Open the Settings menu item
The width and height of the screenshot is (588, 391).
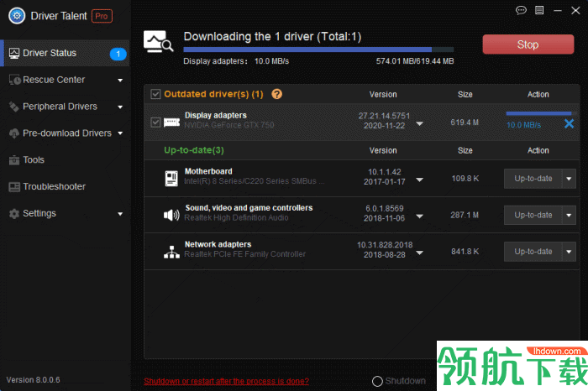[66, 213]
